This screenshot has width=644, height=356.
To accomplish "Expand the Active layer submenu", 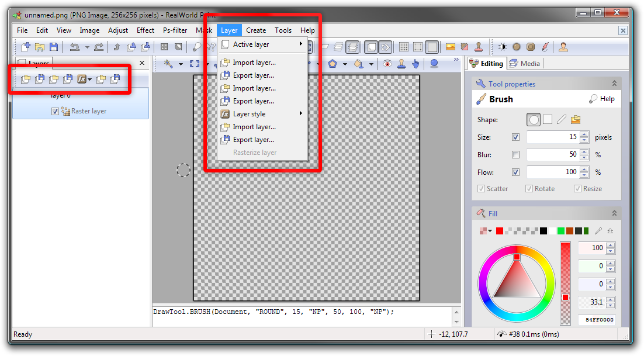I will point(262,44).
